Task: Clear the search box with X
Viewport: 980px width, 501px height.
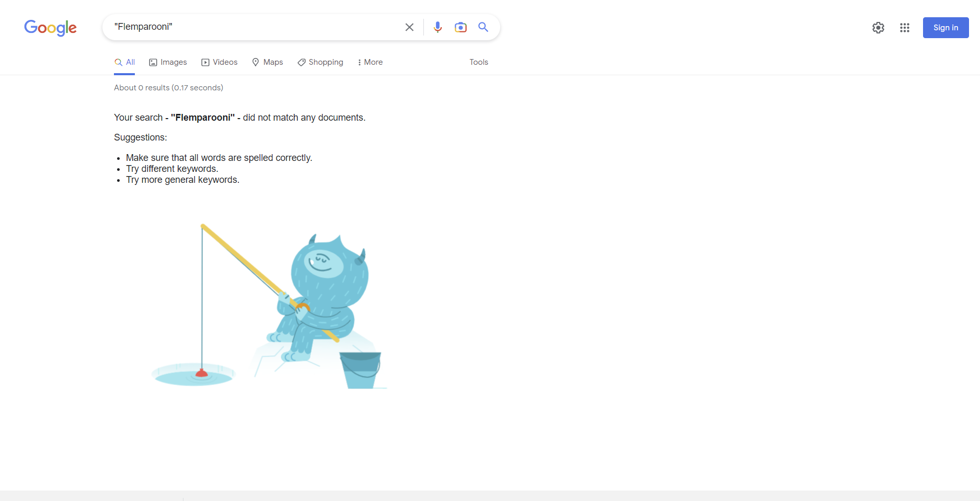Action: (409, 27)
